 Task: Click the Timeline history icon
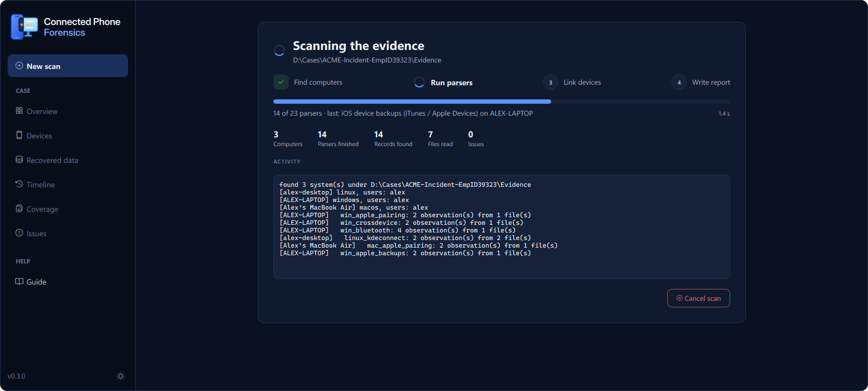(x=19, y=184)
